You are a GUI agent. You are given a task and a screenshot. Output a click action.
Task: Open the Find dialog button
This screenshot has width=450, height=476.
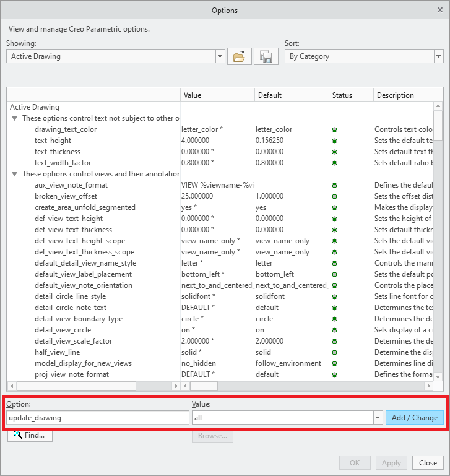tap(30, 435)
